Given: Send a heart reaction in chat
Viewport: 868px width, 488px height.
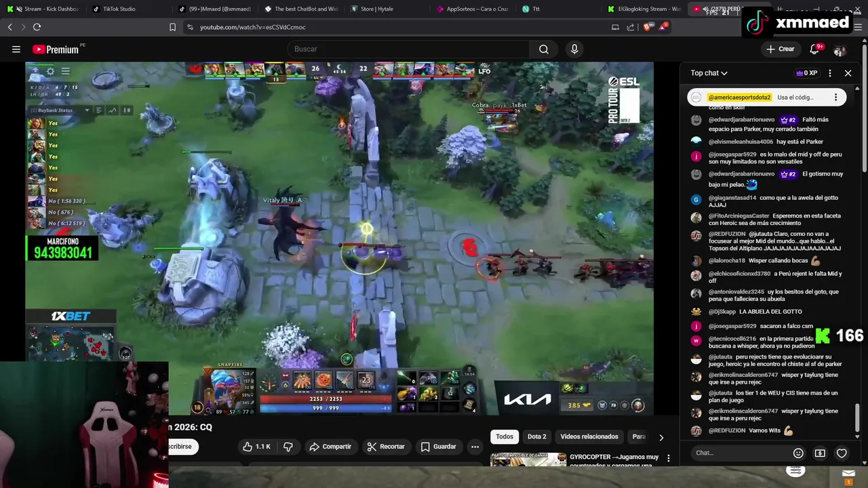Looking at the screenshot, I should pyautogui.click(x=842, y=453).
